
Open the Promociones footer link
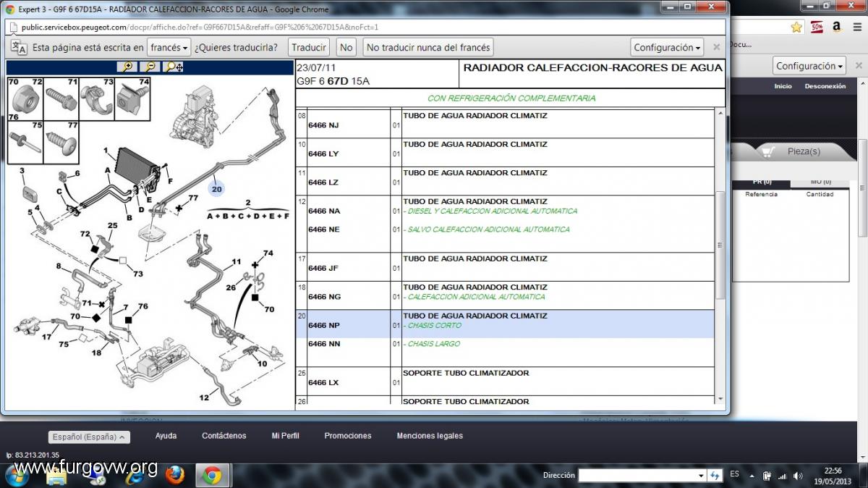tap(348, 436)
